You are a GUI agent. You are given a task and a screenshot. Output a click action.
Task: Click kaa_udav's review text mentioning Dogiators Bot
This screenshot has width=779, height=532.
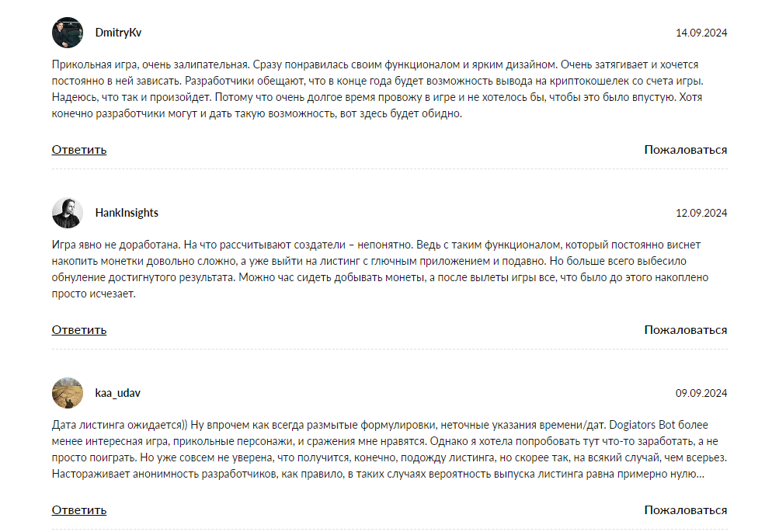[x=389, y=450]
